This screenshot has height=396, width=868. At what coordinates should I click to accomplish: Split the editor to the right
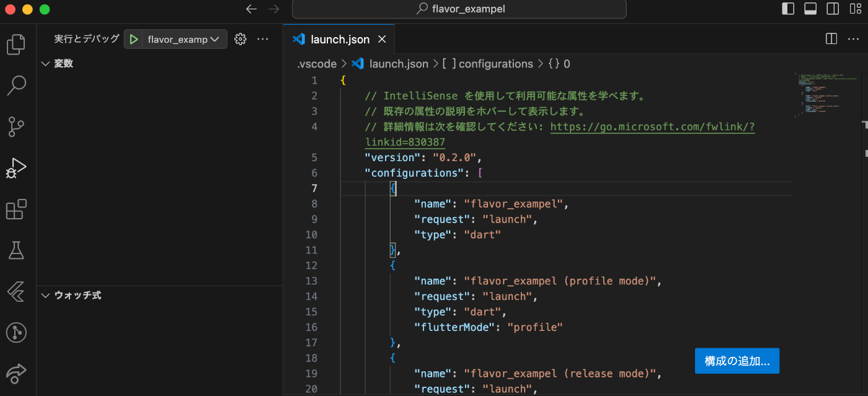point(831,39)
